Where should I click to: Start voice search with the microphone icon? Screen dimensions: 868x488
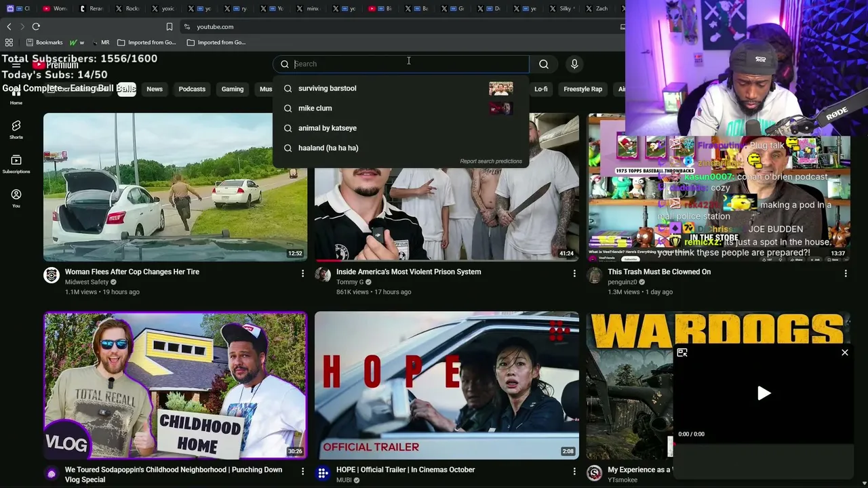[x=574, y=64]
